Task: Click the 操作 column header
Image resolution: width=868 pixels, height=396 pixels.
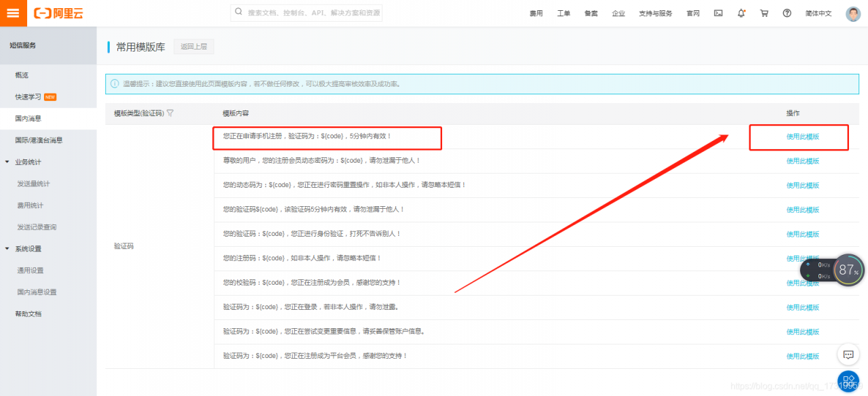Action: coord(793,113)
